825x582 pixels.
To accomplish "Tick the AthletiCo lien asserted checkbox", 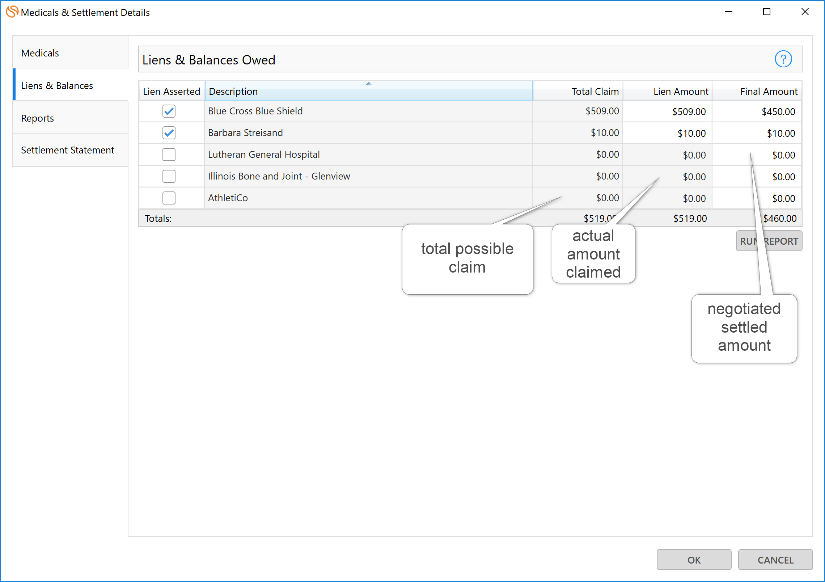I will [169, 198].
